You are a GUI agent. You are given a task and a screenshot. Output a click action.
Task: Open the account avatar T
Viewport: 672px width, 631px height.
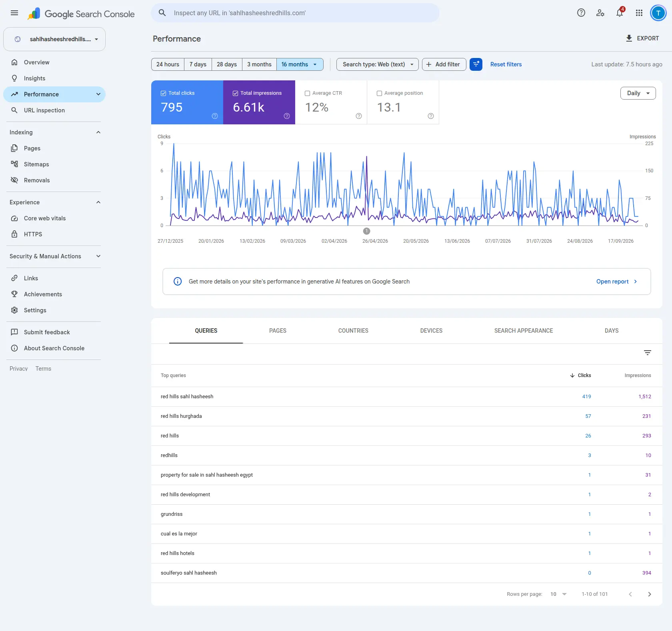pyautogui.click(x=658, y=13)
